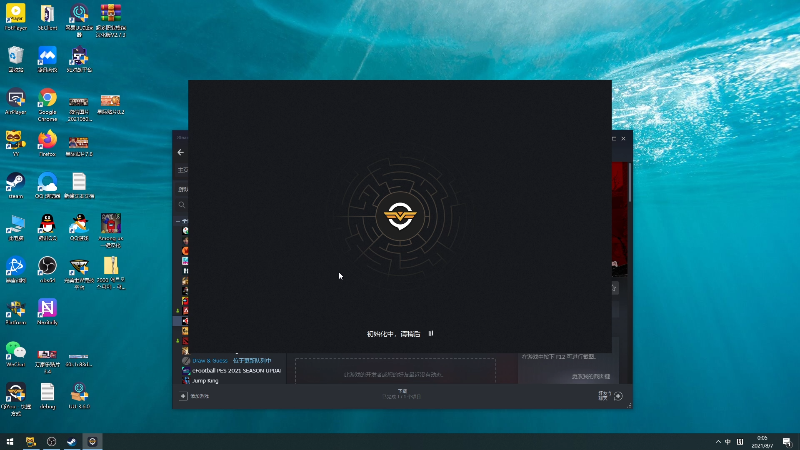This screenshot has width=800, height=450.
Task: Click the screenshot manager link in Steam
Action: pos(591,377)
